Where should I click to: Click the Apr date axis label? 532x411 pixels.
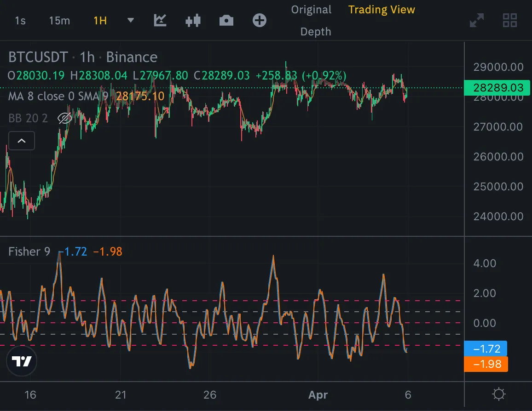318,395
